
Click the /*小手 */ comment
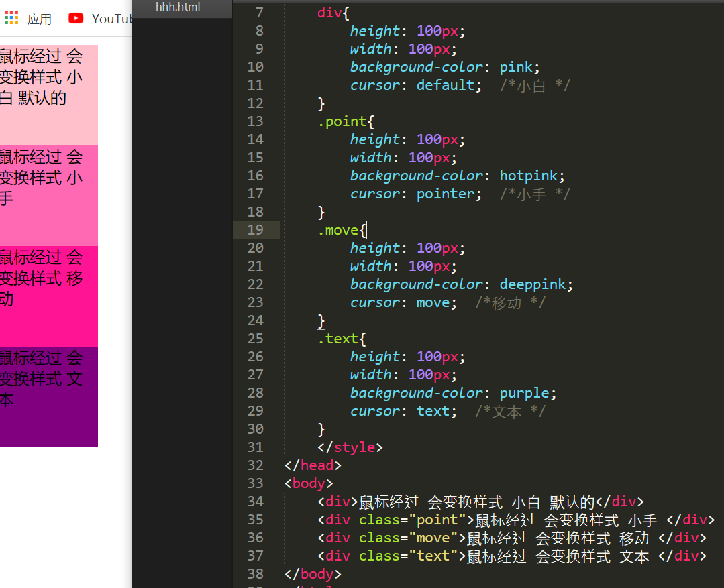point(535,194)
